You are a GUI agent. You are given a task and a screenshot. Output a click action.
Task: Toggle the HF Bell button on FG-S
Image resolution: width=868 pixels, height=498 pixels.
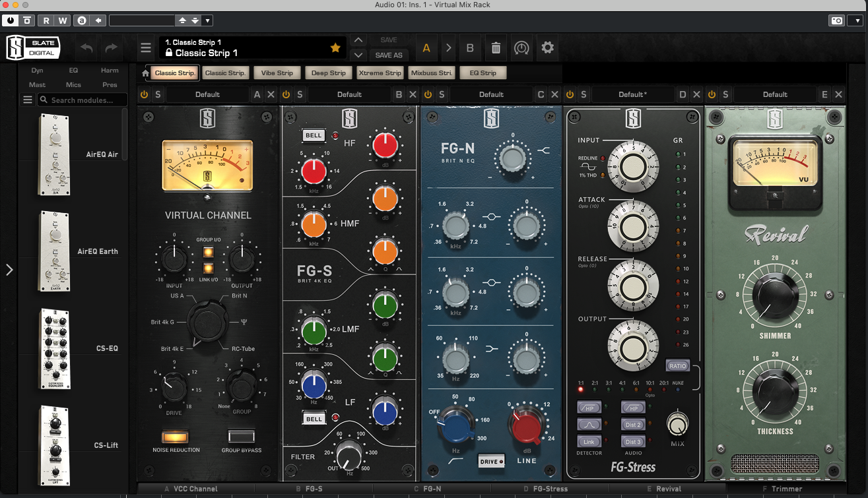(x=314, y=135)
